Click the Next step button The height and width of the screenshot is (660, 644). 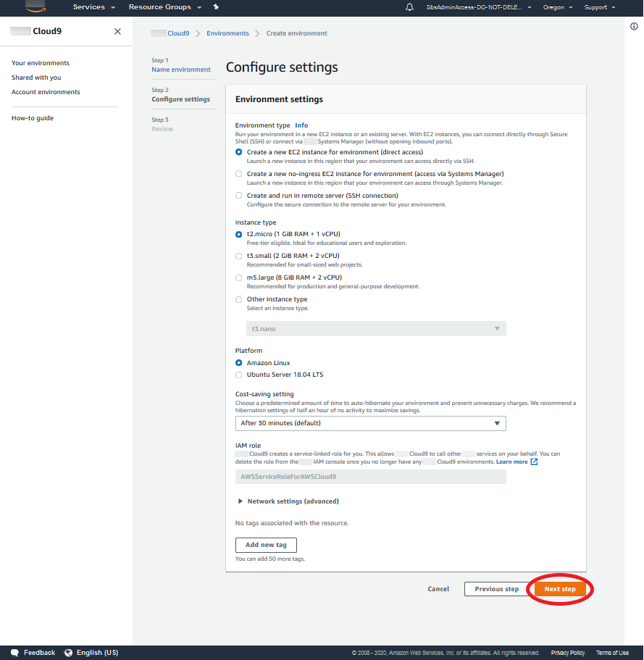(560, 589)
